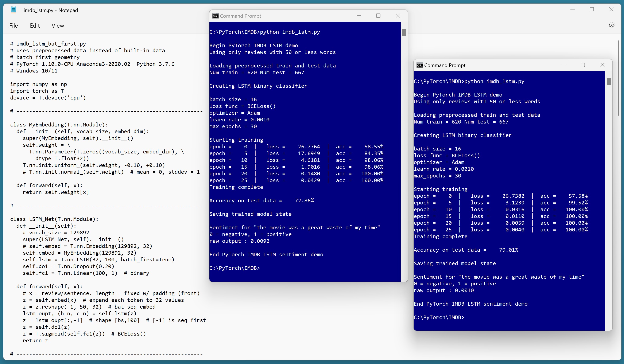Click right Command Prompt scrollbar thumb

tap(609, 82)
